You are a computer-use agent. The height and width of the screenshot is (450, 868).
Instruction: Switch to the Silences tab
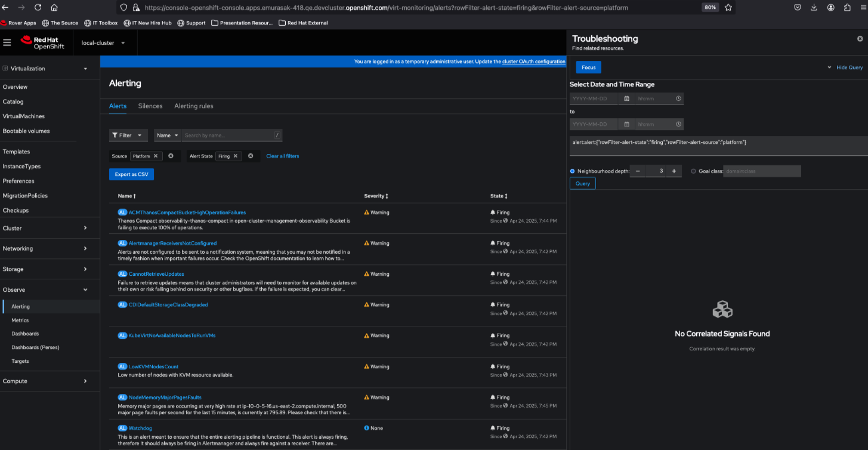tap(150, 106)
